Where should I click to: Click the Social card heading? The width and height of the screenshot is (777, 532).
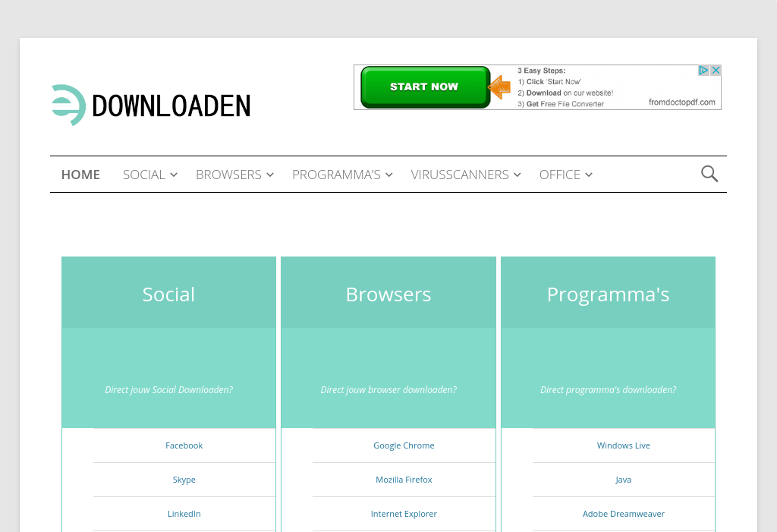[168, 294]
